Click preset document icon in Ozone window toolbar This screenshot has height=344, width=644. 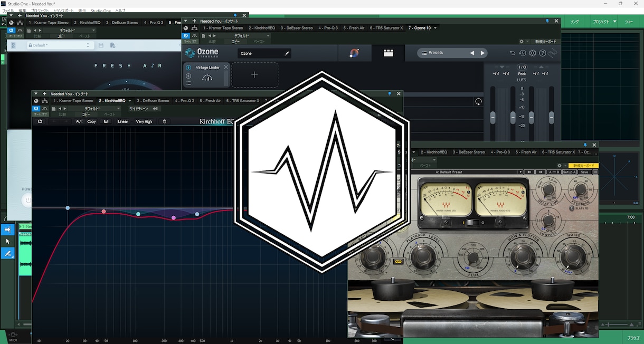[203, 36]
